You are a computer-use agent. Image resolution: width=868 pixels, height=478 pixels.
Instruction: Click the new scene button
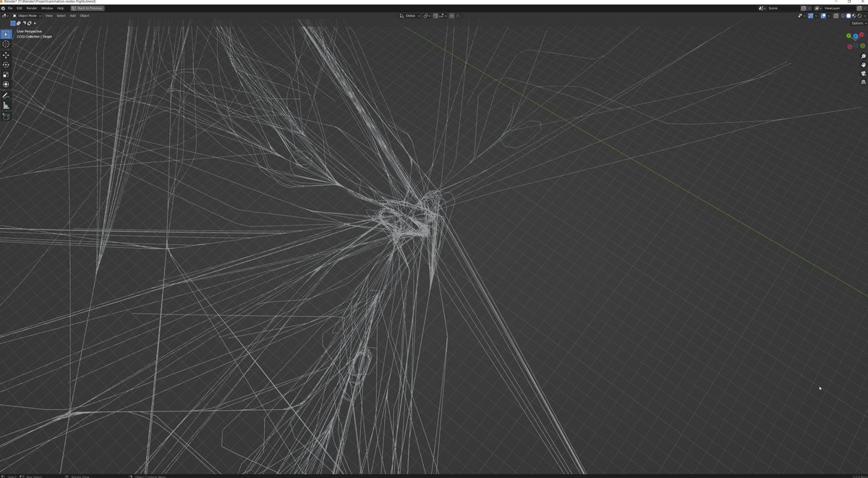(x=804, y=9)
